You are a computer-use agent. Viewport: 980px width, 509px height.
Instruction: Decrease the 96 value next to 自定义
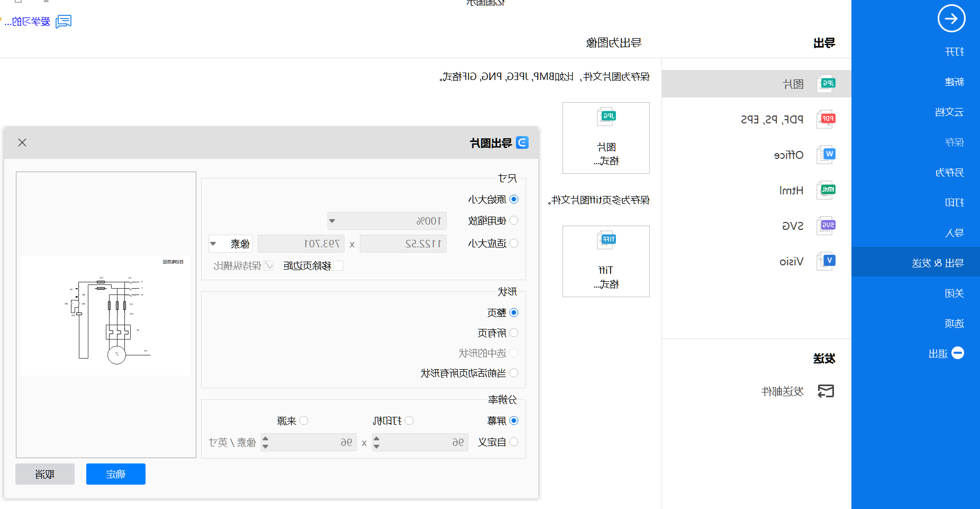[376, 447]
